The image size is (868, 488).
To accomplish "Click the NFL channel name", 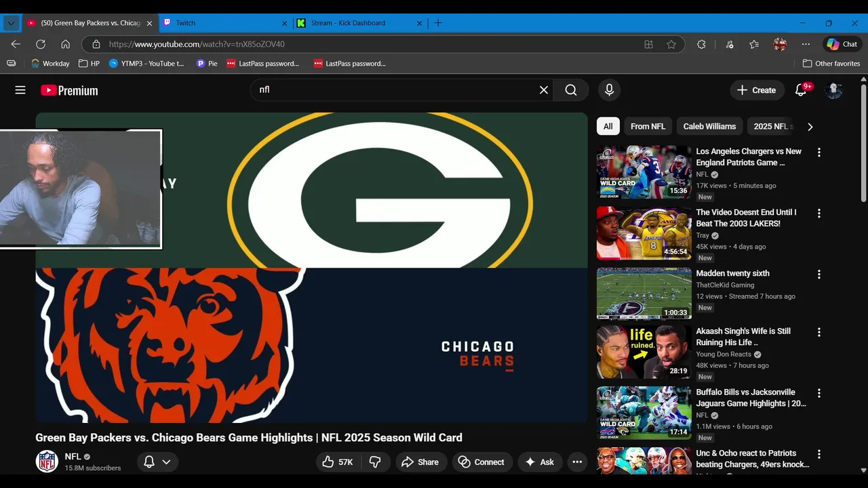I will click(x=73, y=457).
